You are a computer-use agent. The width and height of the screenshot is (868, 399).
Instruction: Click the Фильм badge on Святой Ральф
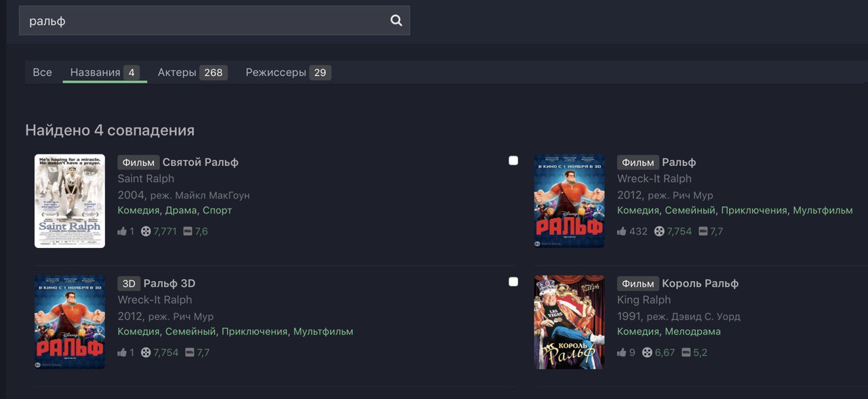138,162
